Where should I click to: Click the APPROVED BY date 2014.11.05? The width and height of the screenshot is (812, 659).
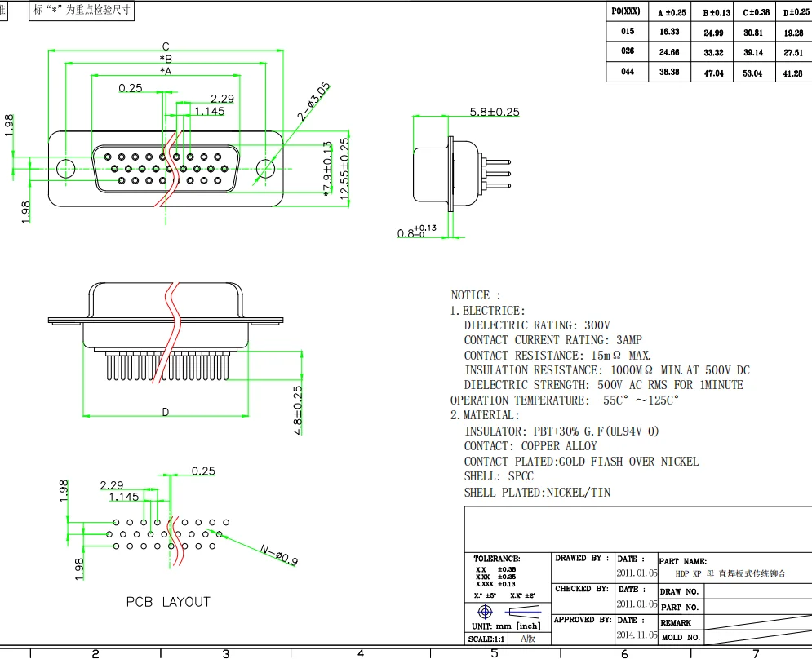pos(637,635)
